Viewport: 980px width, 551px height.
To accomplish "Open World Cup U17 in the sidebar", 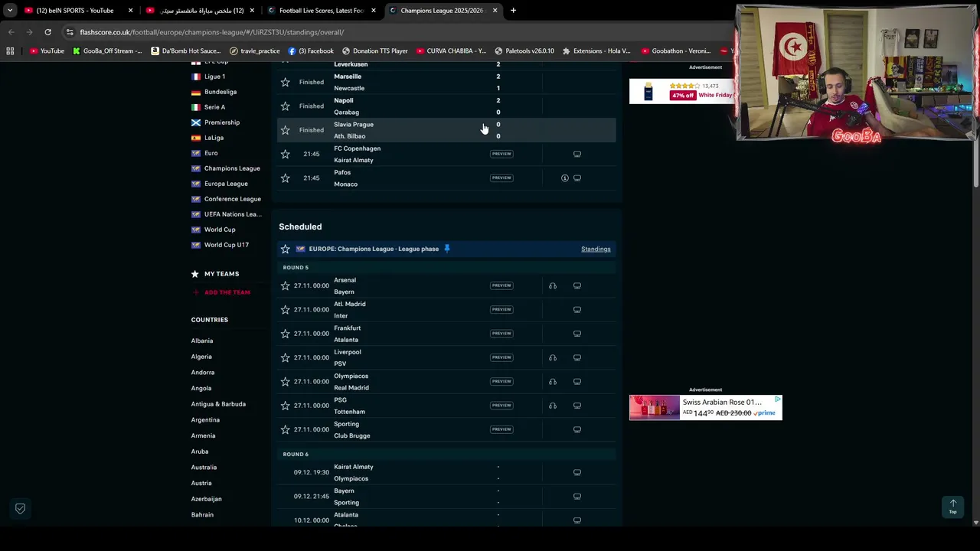I will (x=226, y=245).
